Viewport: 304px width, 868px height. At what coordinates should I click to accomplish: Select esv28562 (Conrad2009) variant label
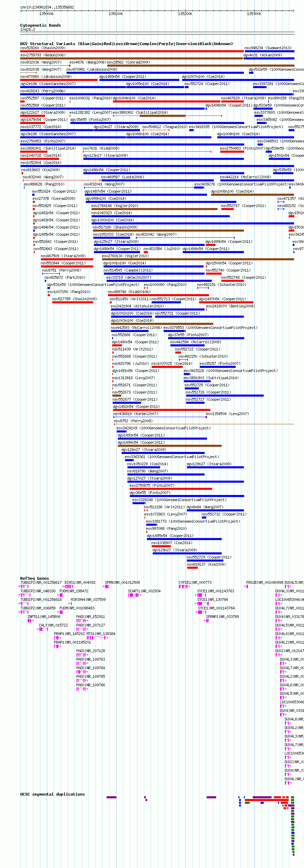tap(128, 62)
